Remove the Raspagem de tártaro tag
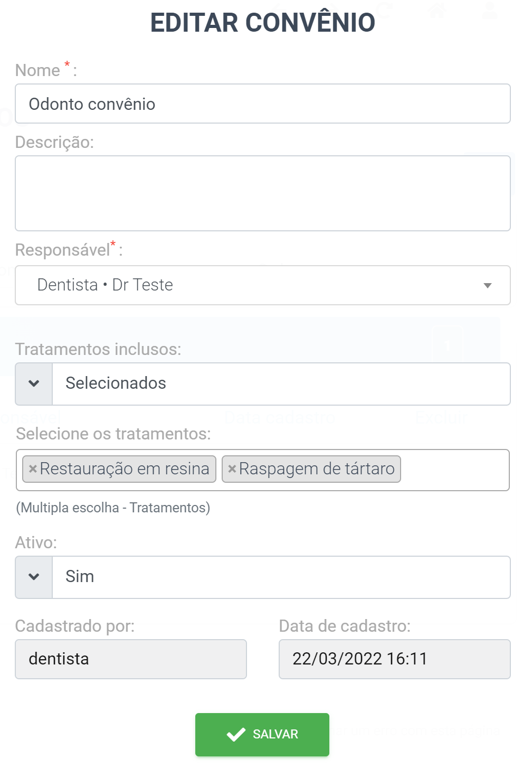 coord(232,469)
